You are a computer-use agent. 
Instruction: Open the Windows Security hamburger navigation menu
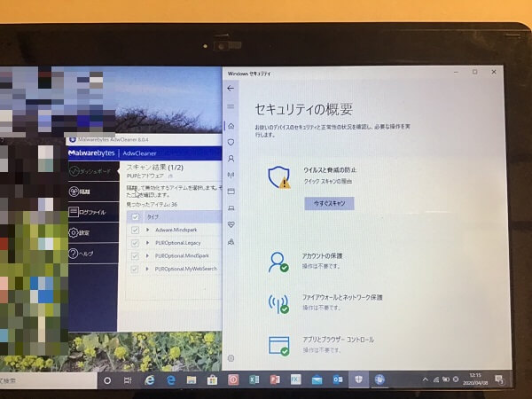coord(231,106)
